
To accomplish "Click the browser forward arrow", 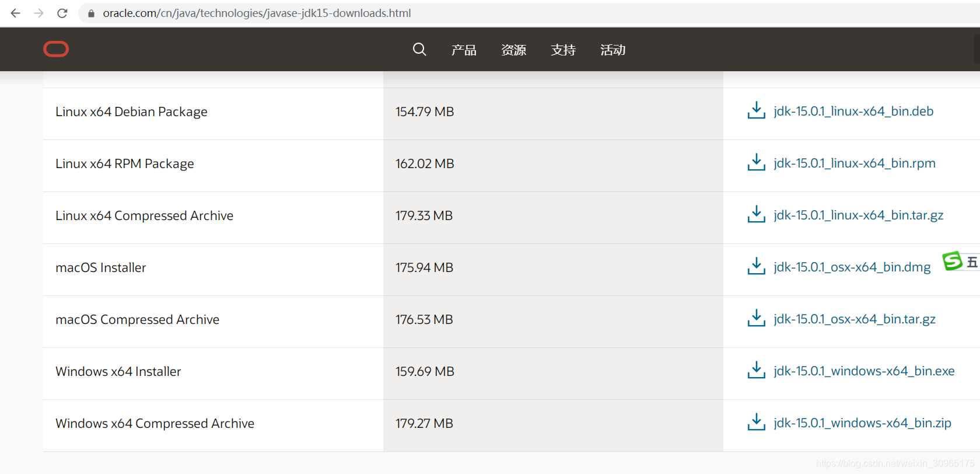I will click(x=39, y=13).
